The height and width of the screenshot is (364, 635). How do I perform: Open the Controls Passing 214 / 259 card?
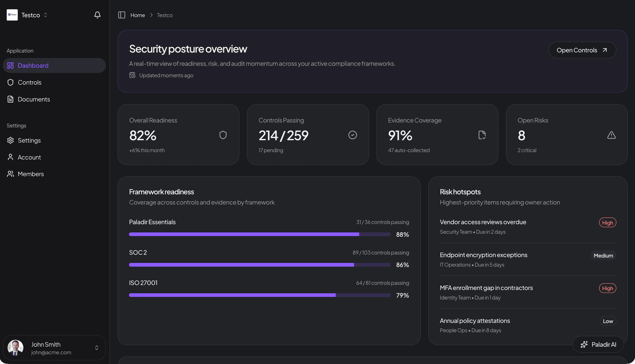(x=308, y=135)
